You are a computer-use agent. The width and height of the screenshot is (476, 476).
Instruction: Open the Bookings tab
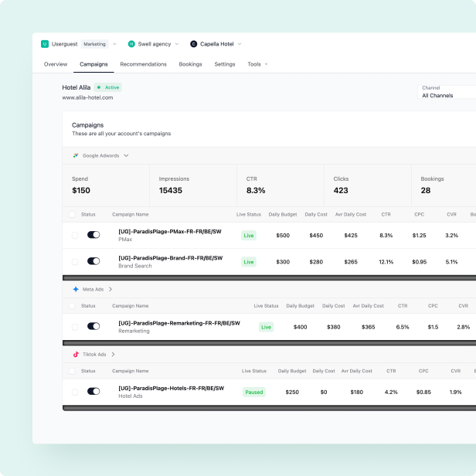(190, 64)
